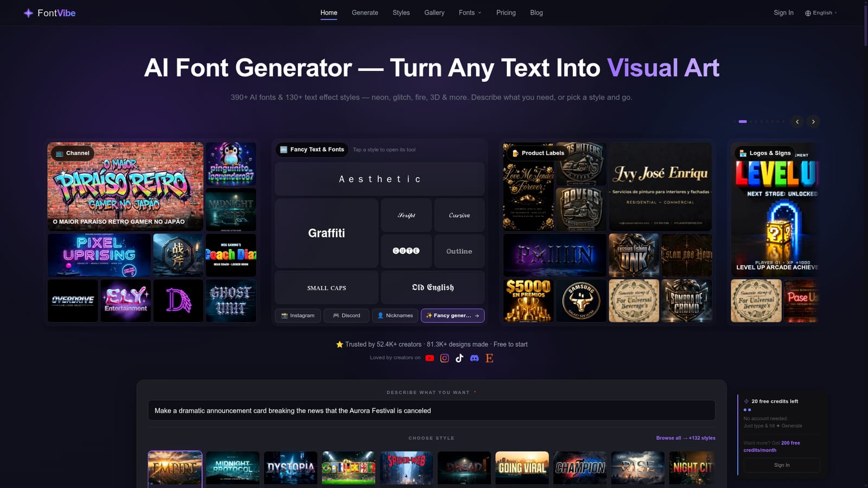Choose the Small Caps style tile
Image resolution: width=868 pixels, height=488 pixels.
tap(327, 287)
